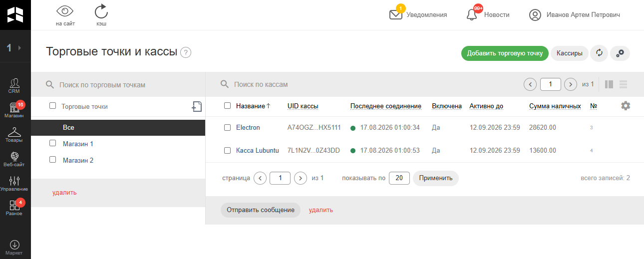The image size is (644, 259).
Task: Click Отправить сообщение button
Action: point(261,210)
